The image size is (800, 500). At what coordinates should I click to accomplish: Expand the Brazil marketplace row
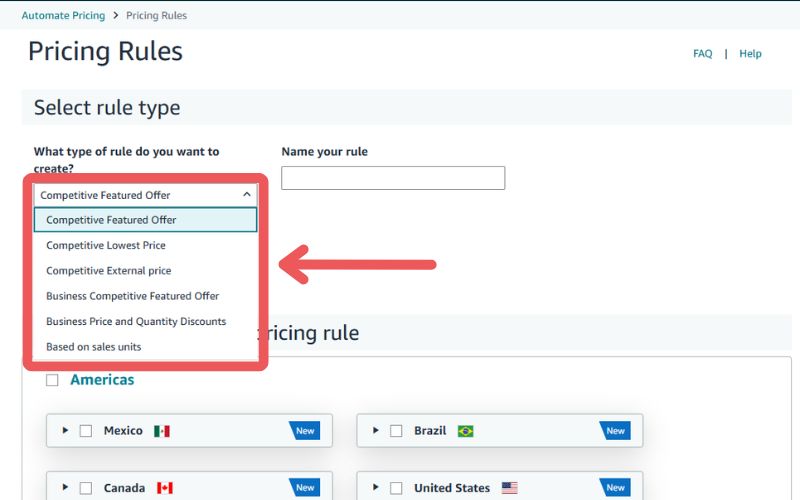tap(375, 430)
